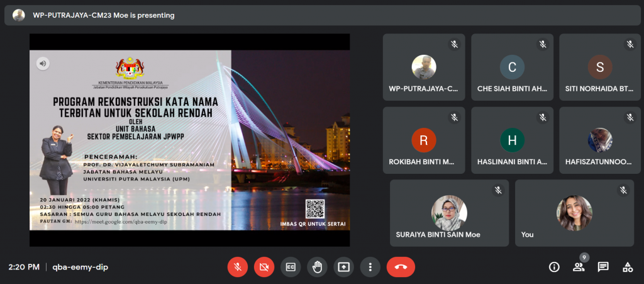Leave the call with red hang-up button
The width and height of the screenshot is (644, 284).
click(x=401, y=266)
